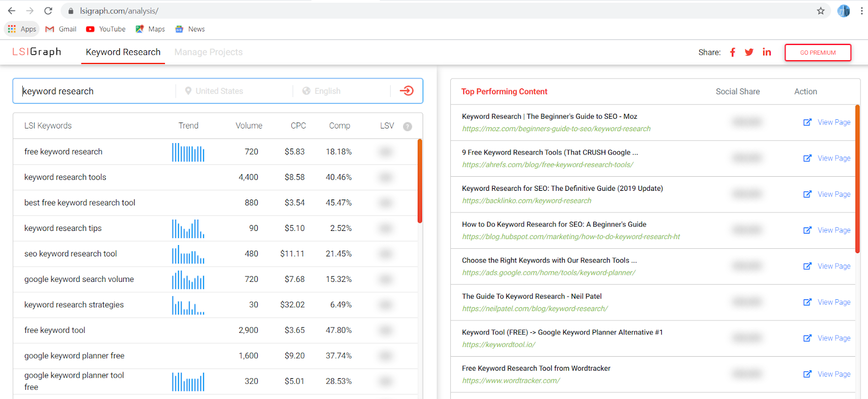Open the News bookmark
This screenshot has width=868, height=399.
190,29
